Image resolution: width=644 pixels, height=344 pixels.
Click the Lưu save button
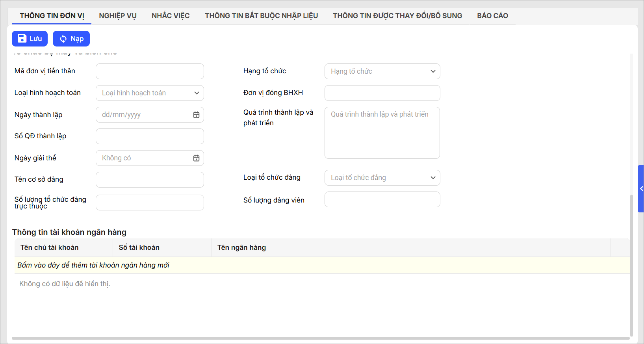tap(30, 39)
